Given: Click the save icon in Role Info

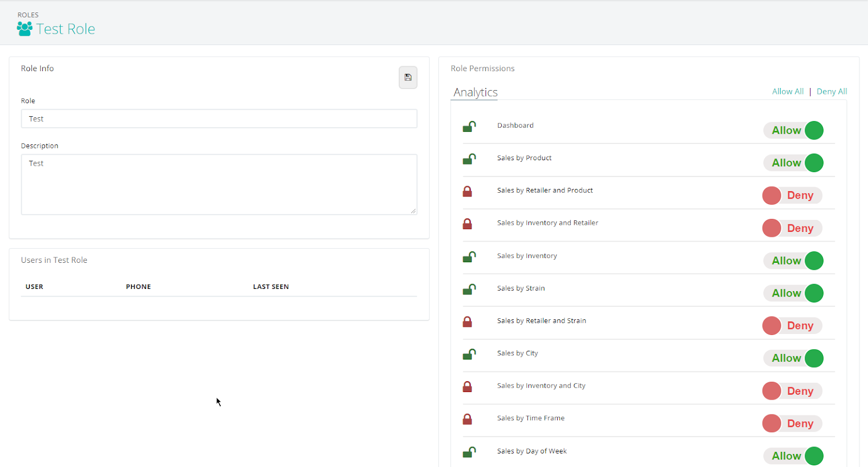Looking at the screenshot, I should (x=408, y=78).
